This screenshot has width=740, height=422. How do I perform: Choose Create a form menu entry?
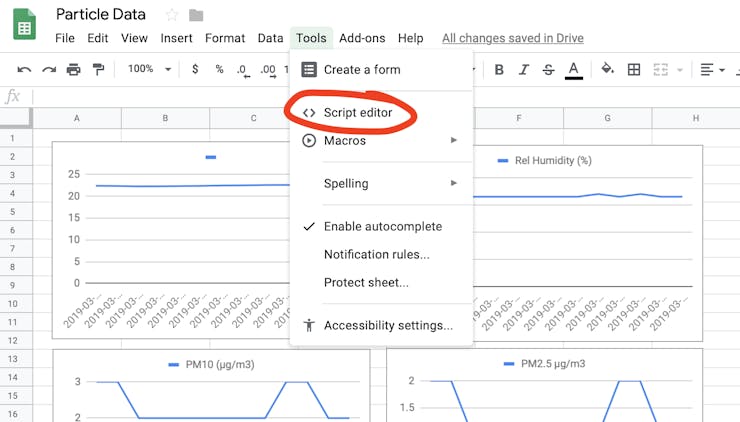(x=361, y=69)
